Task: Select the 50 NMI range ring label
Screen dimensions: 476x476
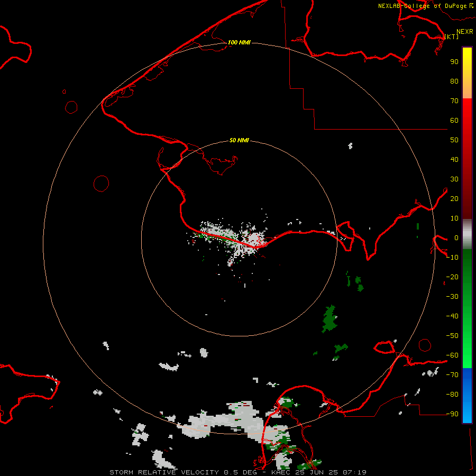Action: tap(239, 140)
